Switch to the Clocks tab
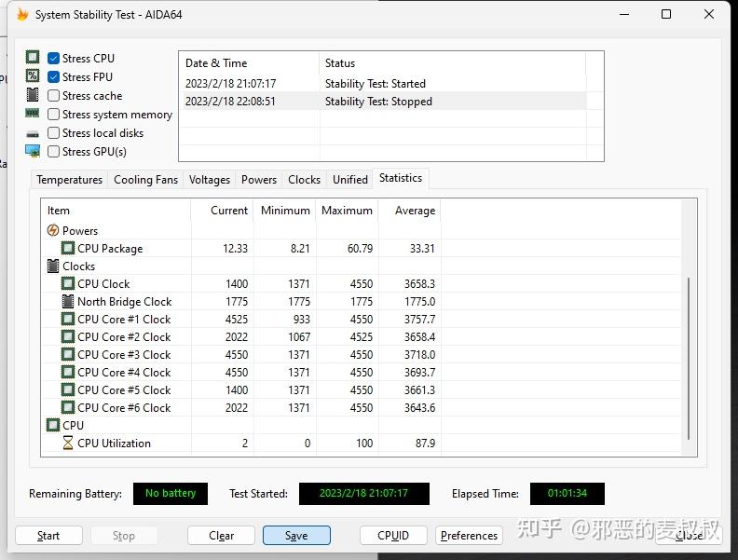 point(304,180)
